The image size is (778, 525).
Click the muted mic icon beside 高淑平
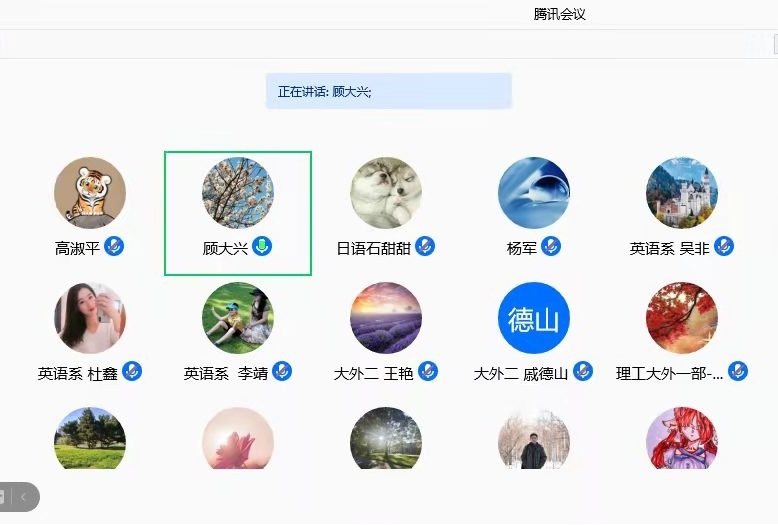(x=114, y=246)
